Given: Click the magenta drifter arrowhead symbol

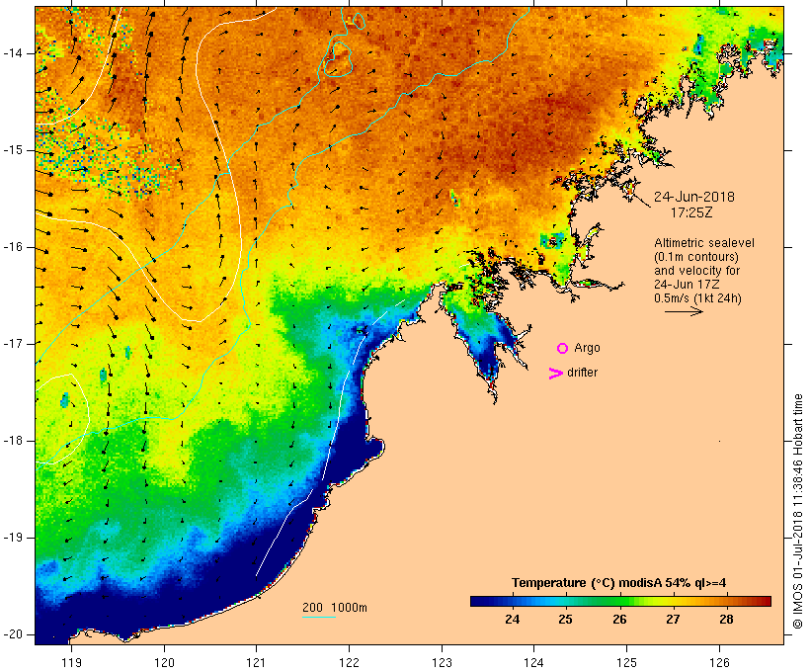Looking at the screenshot, I should tap(556, 374).
